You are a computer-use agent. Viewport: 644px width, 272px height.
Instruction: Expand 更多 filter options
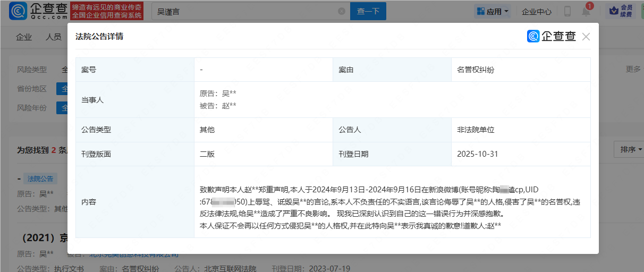coord(633,69)
